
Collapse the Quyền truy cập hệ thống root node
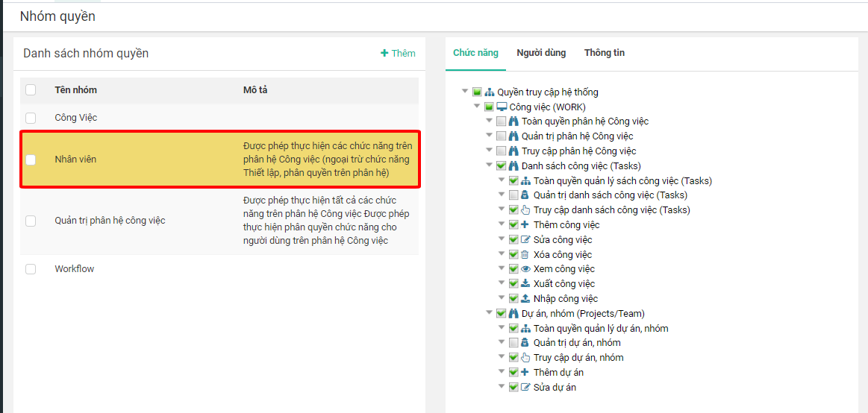click(x=466, y=92)
